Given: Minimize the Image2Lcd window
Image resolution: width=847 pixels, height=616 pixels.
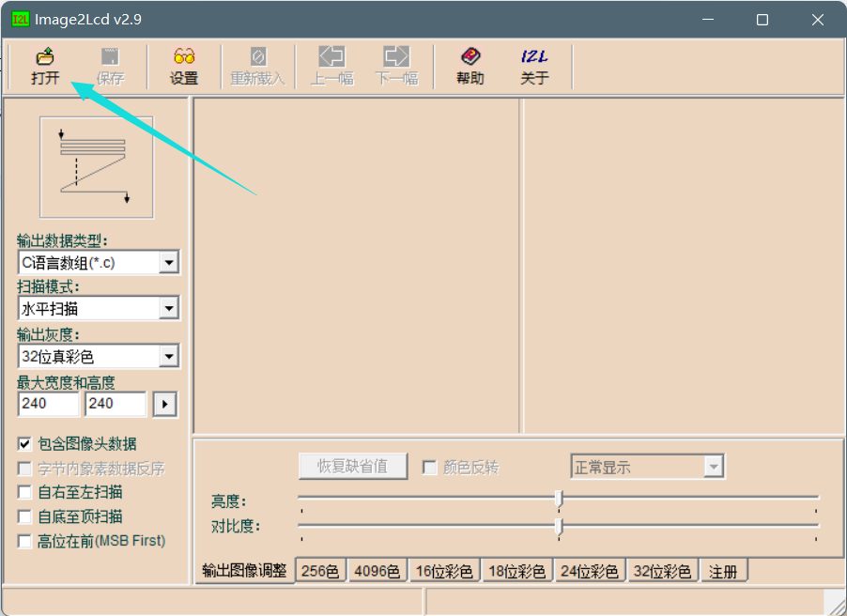Looking at the screenshot, I should coord(708,20).
